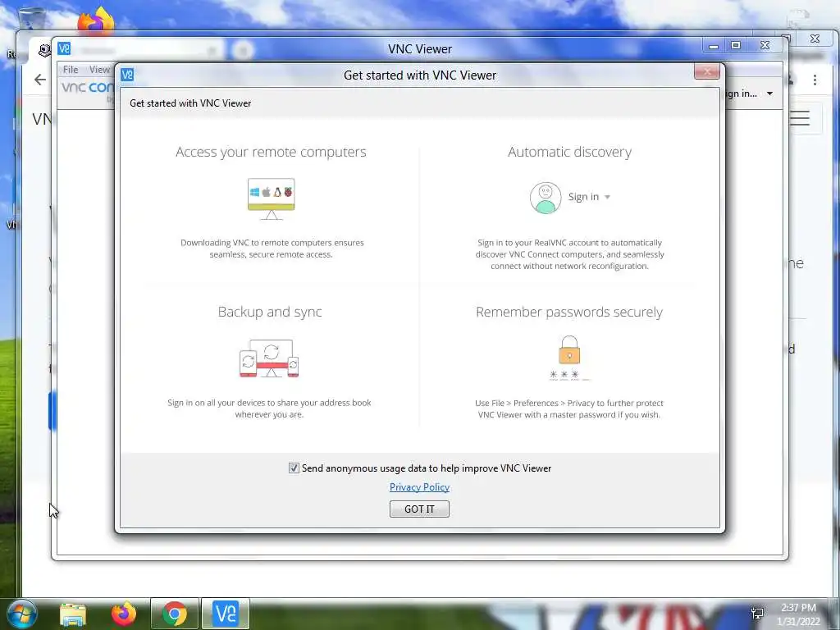Screen dimensions: 840x630
Task: Click the VNC Viewer window title icon
Action: tap(64, 48)
